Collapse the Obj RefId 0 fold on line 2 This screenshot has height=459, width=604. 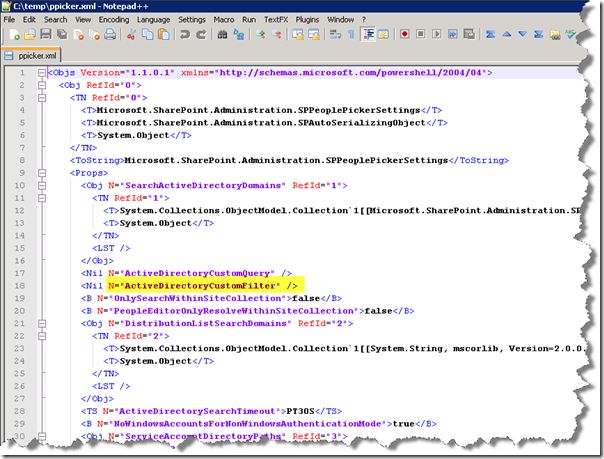[x=42, y=85]
